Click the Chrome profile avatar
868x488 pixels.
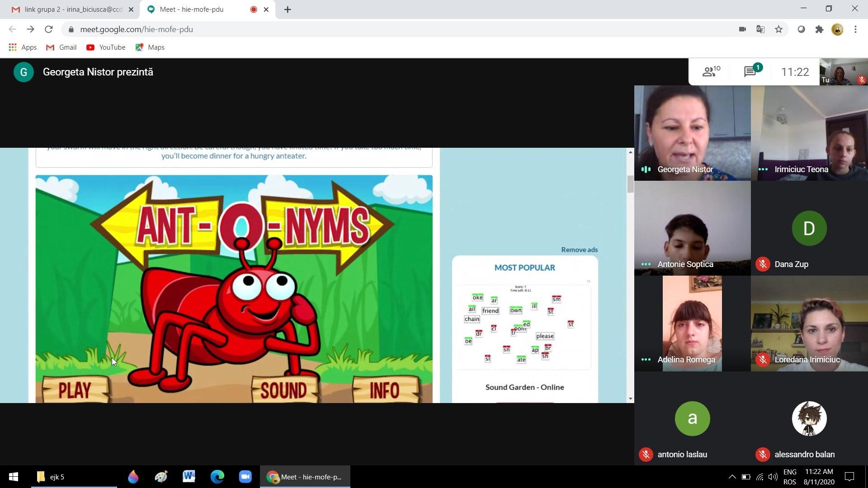coord(837,29)
